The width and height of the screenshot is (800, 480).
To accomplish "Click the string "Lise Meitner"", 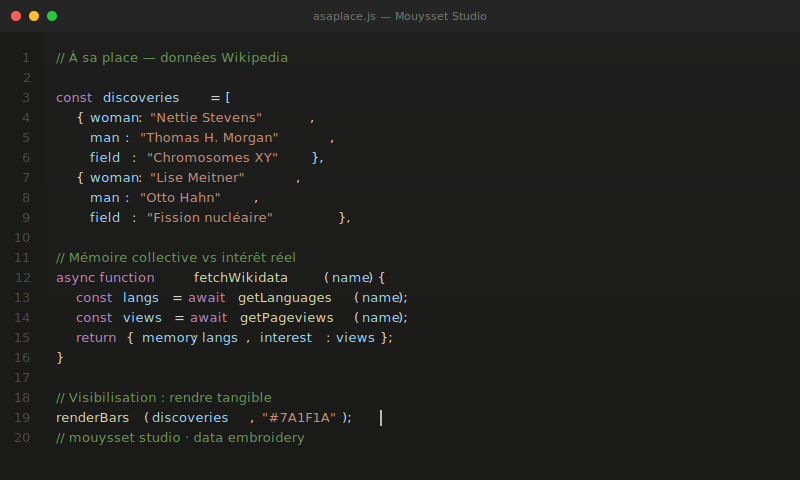I will (197, 178).
